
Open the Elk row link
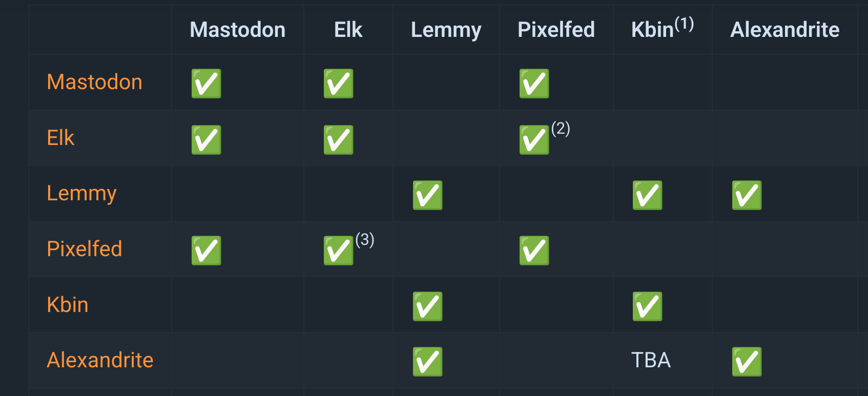point(60,138)
